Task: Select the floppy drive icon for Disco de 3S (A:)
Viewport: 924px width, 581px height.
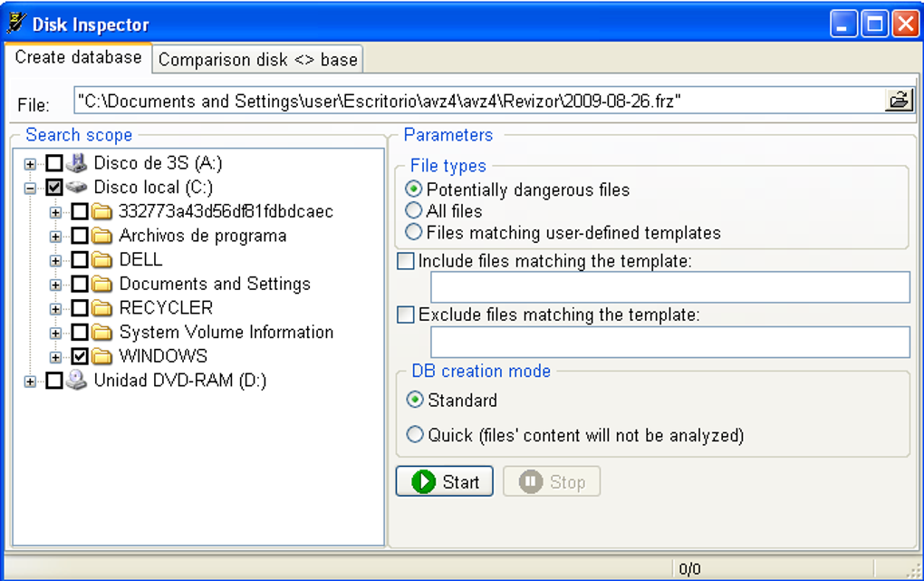Action: [x=77, y=163]
